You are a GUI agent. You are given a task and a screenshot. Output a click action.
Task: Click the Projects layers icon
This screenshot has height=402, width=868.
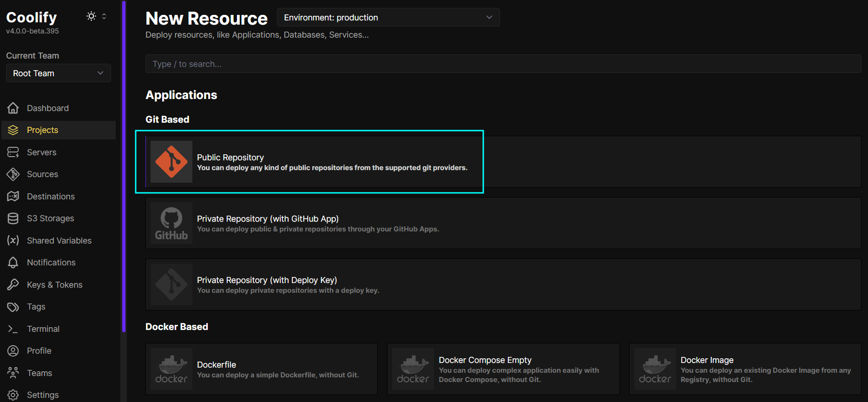pyautogui.click(x=13, y=130)
